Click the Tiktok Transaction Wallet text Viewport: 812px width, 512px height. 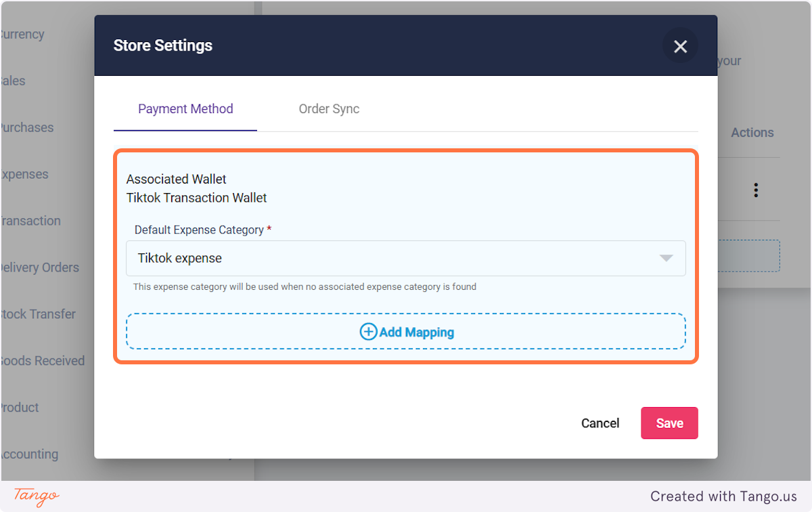pyautogui.click(x=196, y=198)
